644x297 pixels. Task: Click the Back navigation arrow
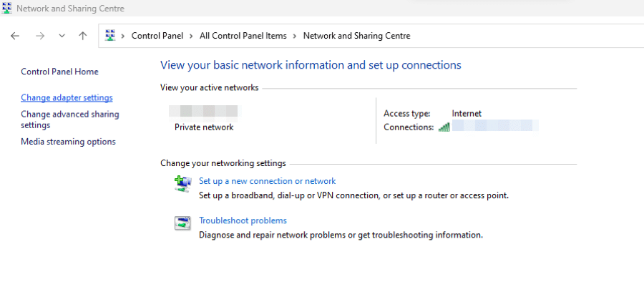coord(15,36)
